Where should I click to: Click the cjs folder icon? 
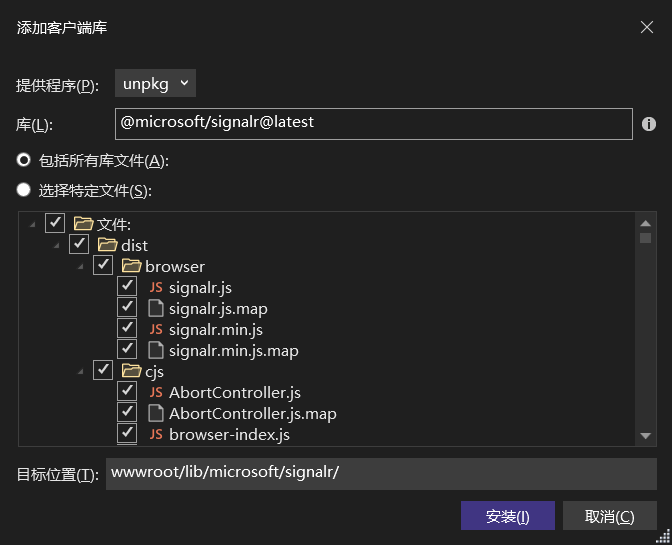[x=131, y=371]
